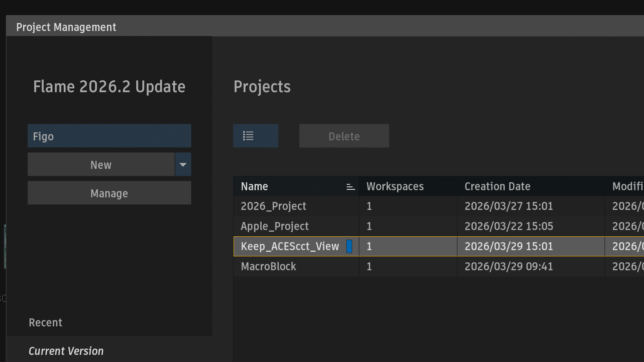This screenshot has width=644, height=362.
Task: Click creation date 2026/03/22 15:05
Action: click(509, 226)
